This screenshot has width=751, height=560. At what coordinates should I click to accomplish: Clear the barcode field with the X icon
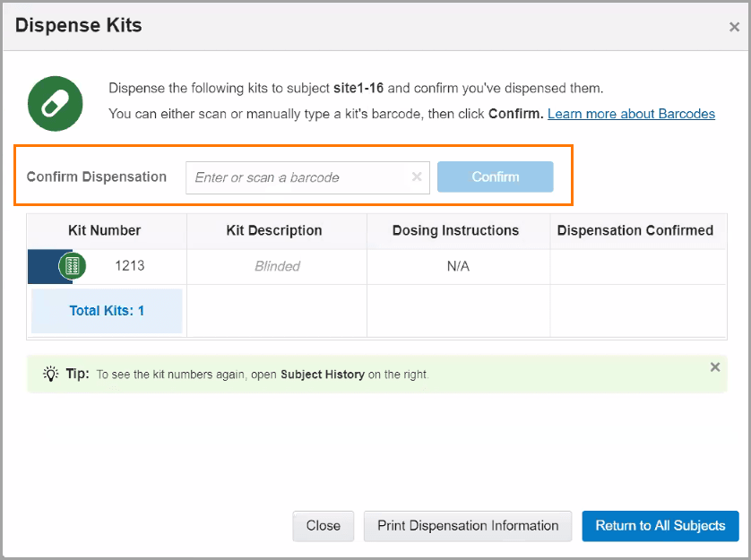coord(417,177)
